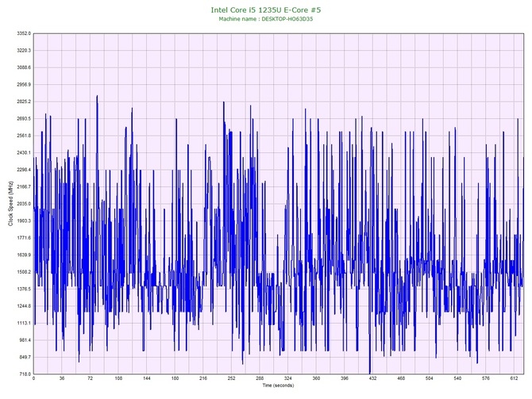Screen dimensions: 532x399
Task: Click the 'Time (seconds)' axis label
Action: 278,385
